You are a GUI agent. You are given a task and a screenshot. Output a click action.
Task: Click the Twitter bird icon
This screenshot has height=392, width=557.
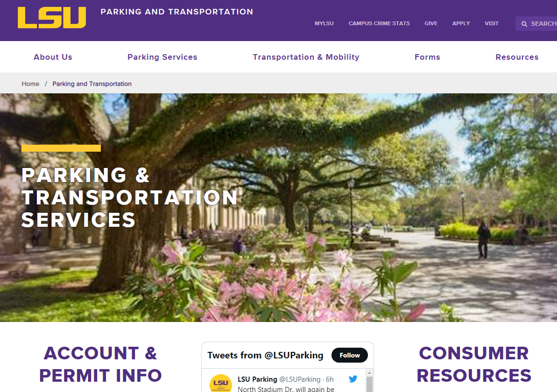(x=353, y=379)
